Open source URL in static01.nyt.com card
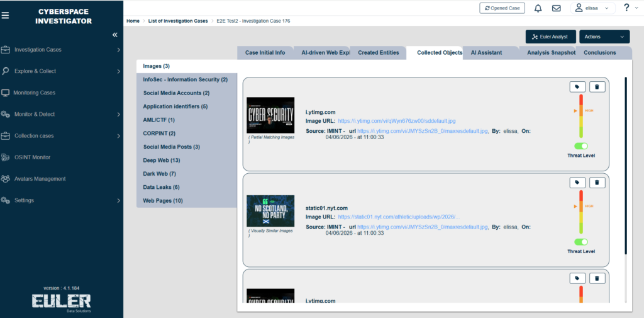Viewport: 644px width, 318px height. pos(423,227)
